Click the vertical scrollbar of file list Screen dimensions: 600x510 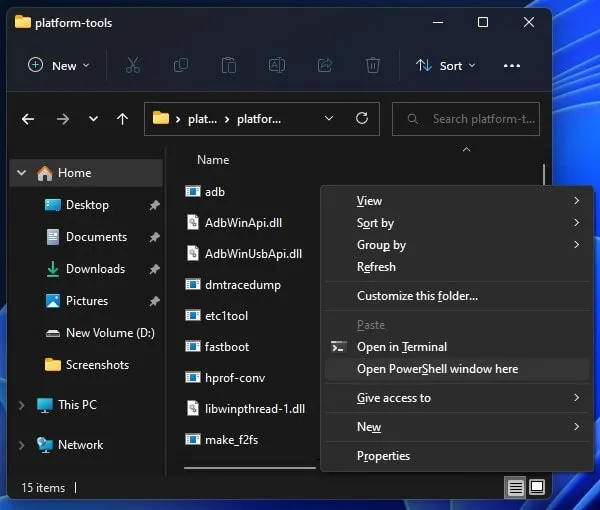544,175
